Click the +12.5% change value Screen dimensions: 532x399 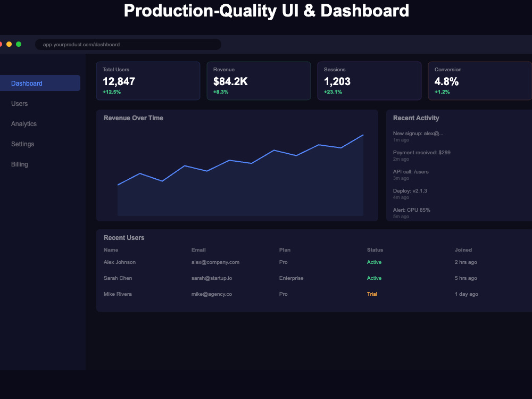[x=112, y=92]
